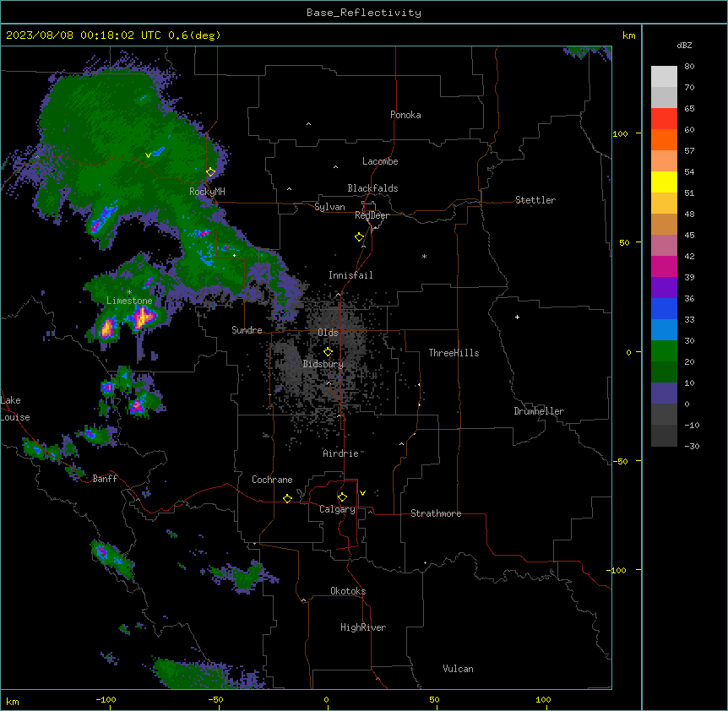Click the ThreeHills town label
Screen dimensions: 728x711
pyautogui.click(x=454, y=353)
